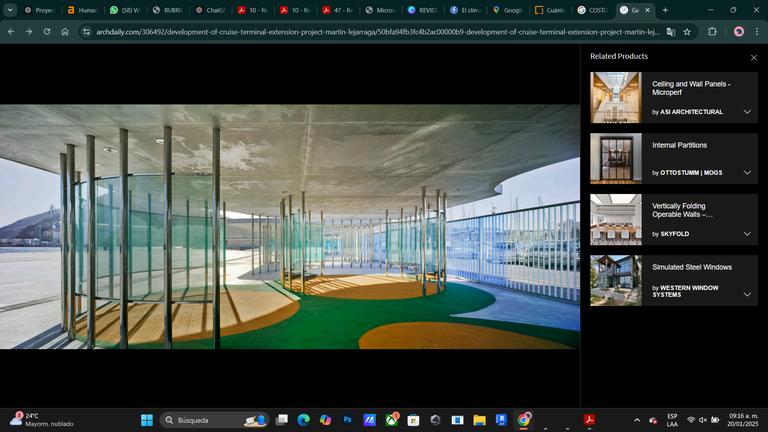The width and height of the screenshot is (768, 432).
Task: Open the SKYFOLD brand link
Action: pyautogui.click(x=674, y=234)
